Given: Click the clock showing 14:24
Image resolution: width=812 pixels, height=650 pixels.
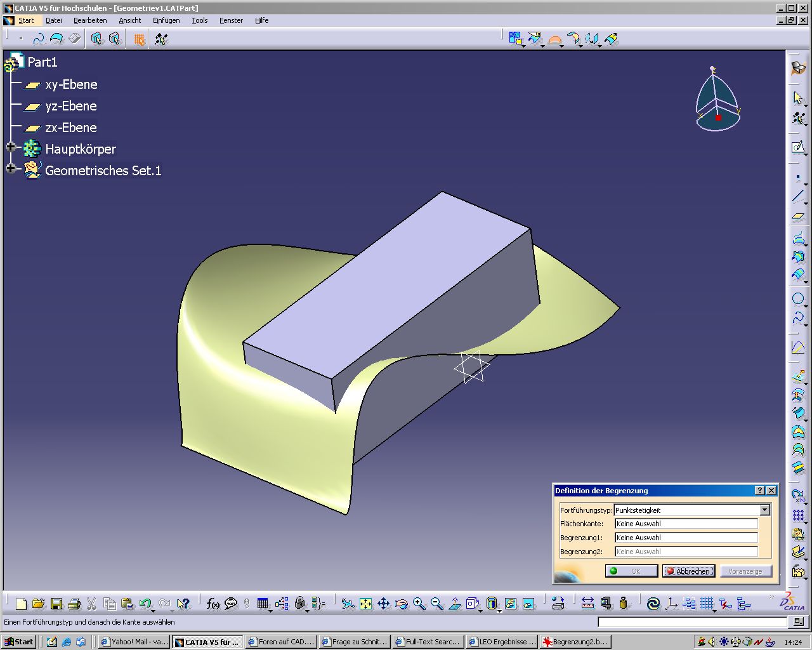Looking at the screenshot, I should [x=793, y=642].
